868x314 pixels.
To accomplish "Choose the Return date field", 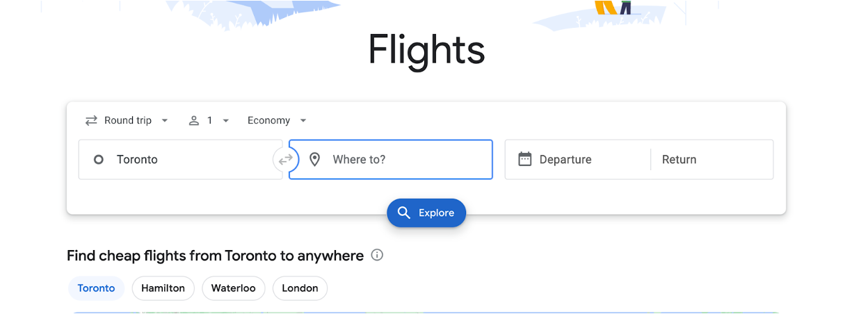I will point(709,160).
